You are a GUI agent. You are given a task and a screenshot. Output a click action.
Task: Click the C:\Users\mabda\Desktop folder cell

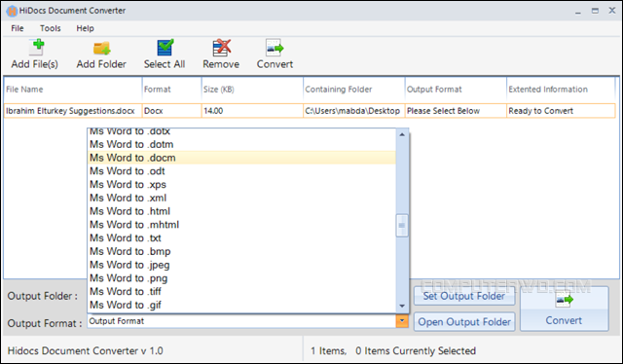(x=354, y=111)
